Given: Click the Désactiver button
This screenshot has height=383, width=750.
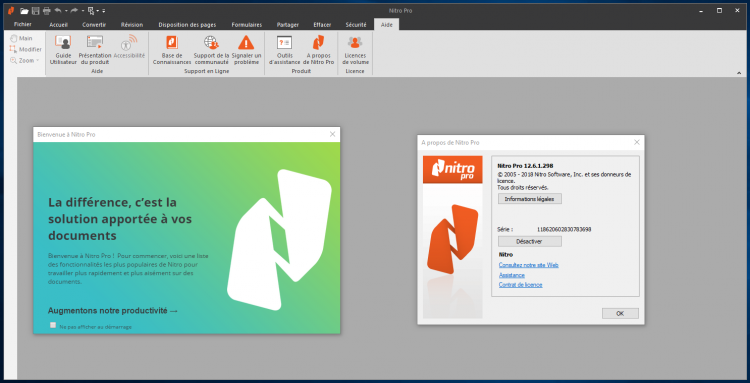Looking at the screenshot, I should 529,241.
